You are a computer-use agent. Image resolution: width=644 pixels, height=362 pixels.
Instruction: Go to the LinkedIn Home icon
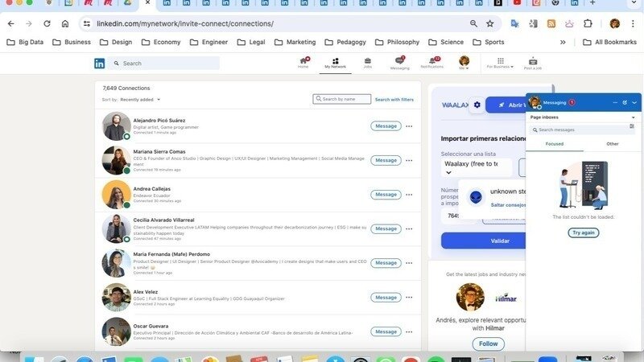(x=303, y=61)
